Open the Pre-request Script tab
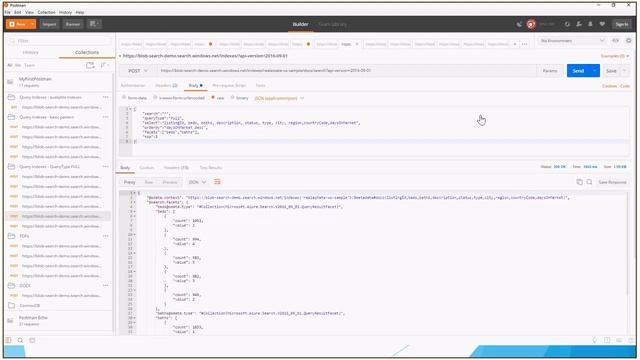 click(229, 85)
